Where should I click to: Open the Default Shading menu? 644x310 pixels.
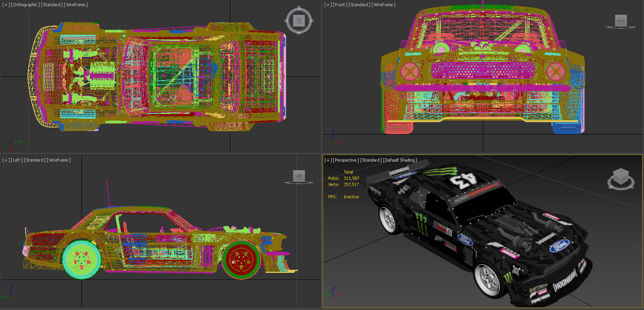click(400, 160)
